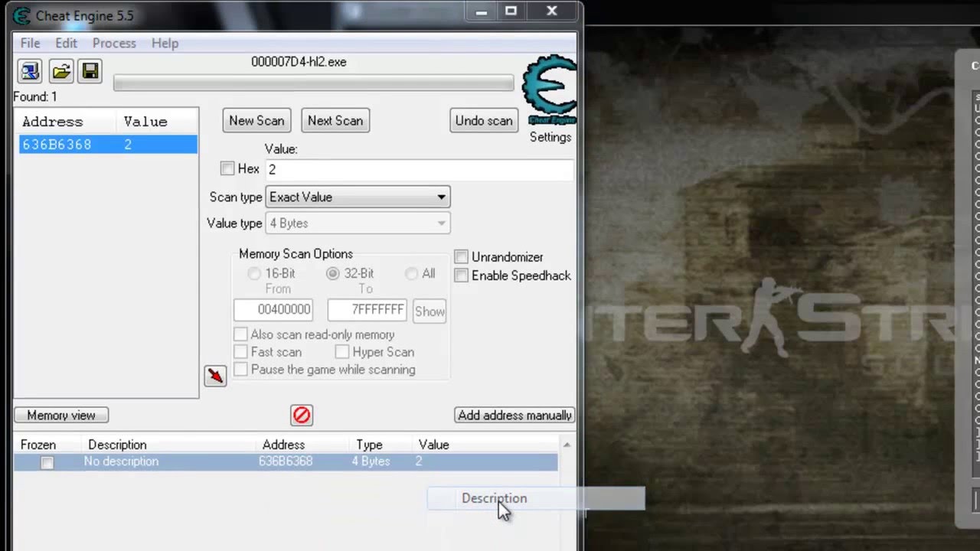980x551 pixels.
Task: Click the open folder load icon
Action: (60, 71)
